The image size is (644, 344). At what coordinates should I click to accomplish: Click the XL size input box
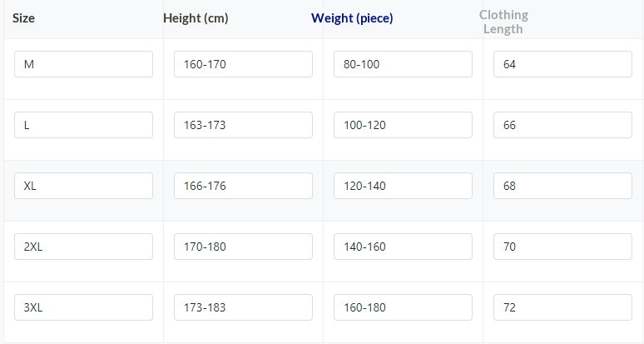[x=83, y=186]
